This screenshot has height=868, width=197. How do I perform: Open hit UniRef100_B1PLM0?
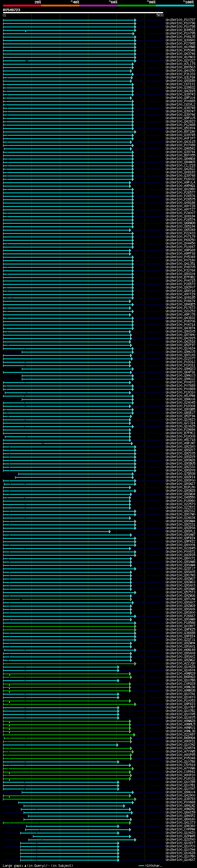click(x=180, y=487)
